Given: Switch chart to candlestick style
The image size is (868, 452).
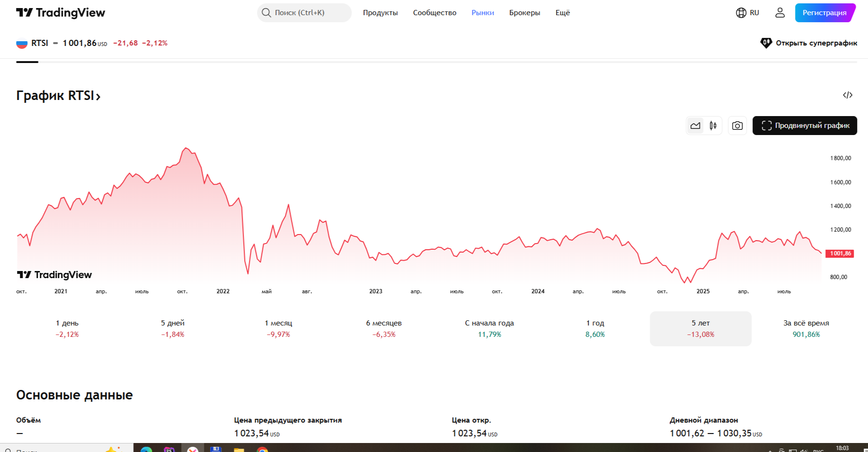Looking at the screenshot, I should (713, 126).
